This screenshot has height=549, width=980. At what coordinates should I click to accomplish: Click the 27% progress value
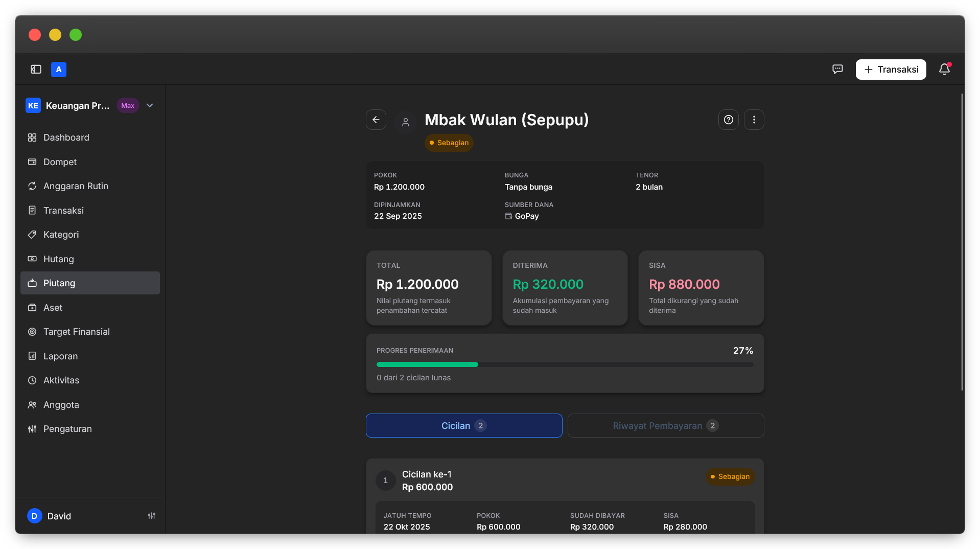click(x=743, y=351)
